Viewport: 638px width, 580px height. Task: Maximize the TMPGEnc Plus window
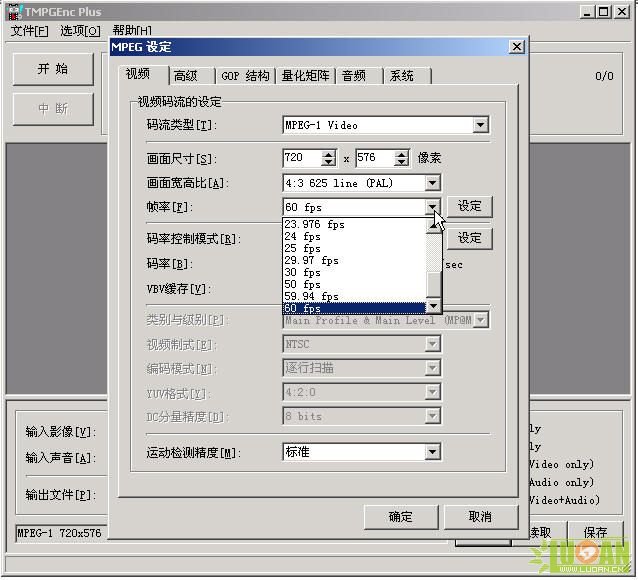pyautogui.click(x=604, y=12)
